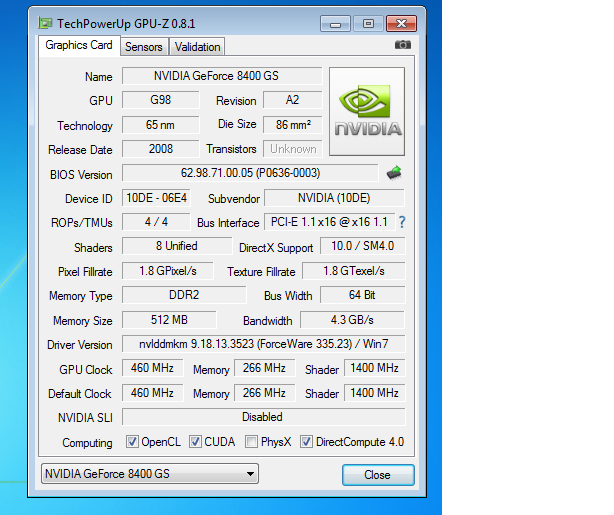The image size is (614, 515).
Task: Click the Computing label
Action: (x=87, y=443)
